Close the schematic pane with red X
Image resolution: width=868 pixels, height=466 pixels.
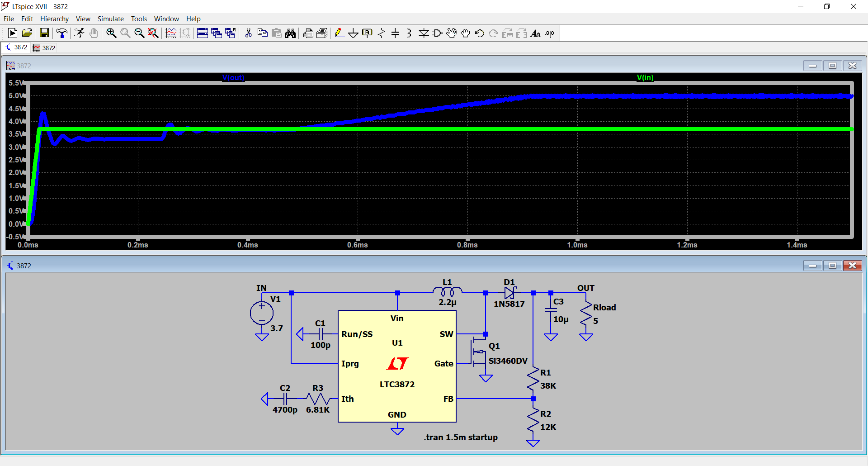(x=852, y=266)
